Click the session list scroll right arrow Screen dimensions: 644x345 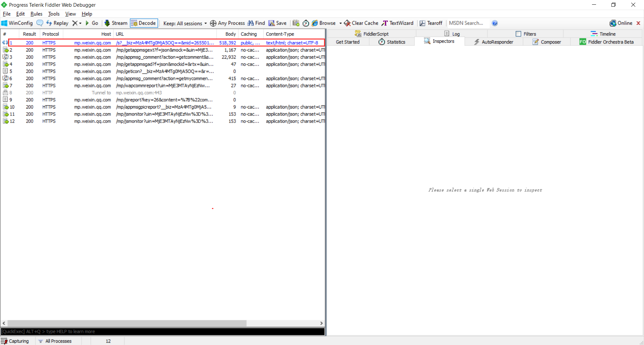(321, 323)
